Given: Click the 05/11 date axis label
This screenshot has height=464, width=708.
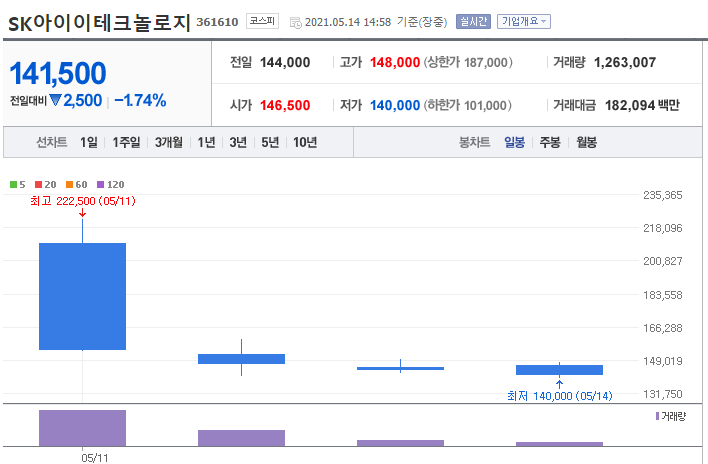Looking at the screenshot, I should click(95, 458).
